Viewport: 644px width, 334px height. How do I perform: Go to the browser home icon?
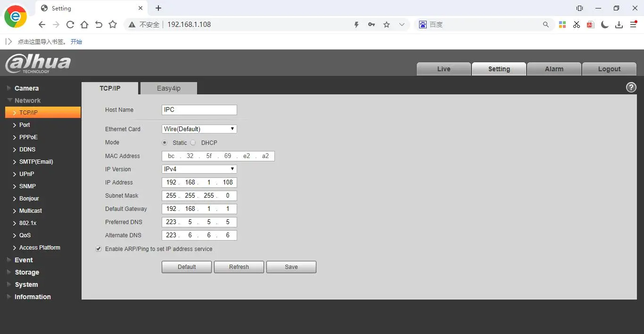(84, 25)
